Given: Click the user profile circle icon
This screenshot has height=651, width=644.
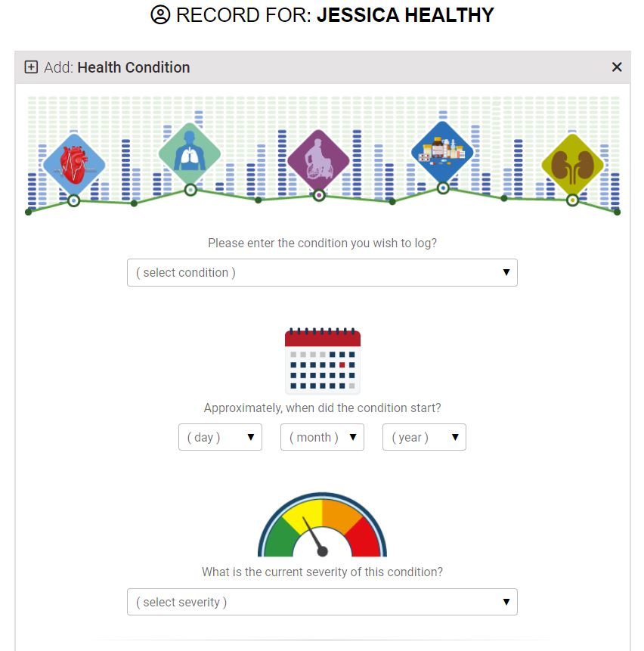Looking at the screenshot, I should [160, 15].
